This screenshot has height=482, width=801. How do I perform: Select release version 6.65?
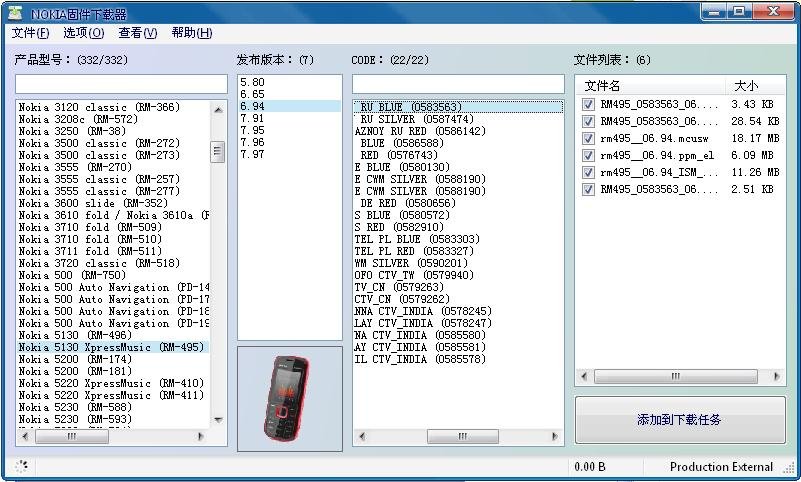coord(290,94)
